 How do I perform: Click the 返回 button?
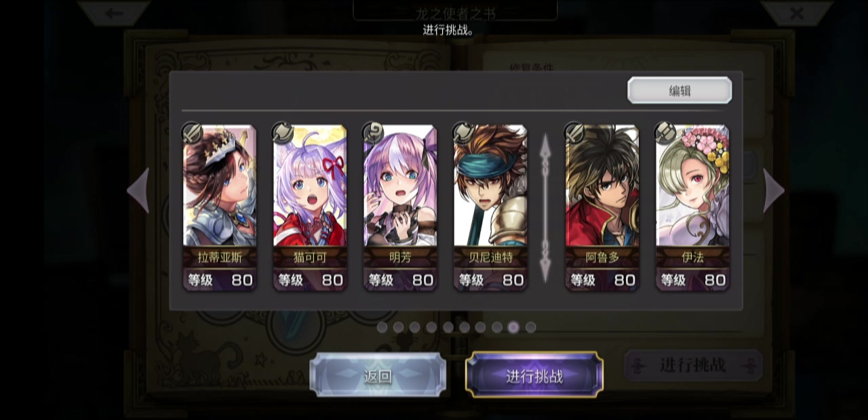(378, 375)
